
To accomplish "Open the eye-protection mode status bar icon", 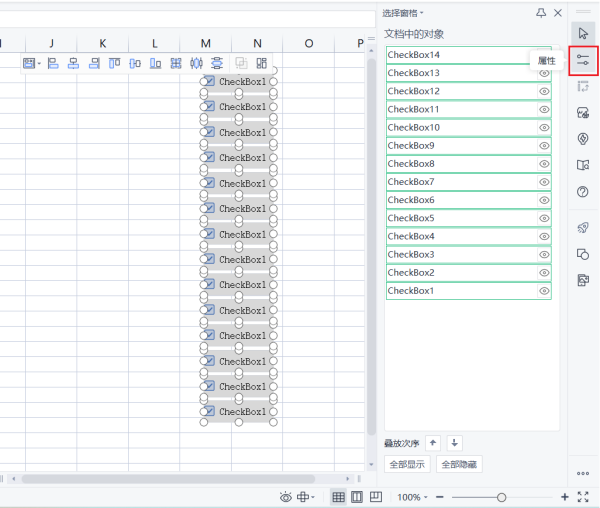I will 286,497.
